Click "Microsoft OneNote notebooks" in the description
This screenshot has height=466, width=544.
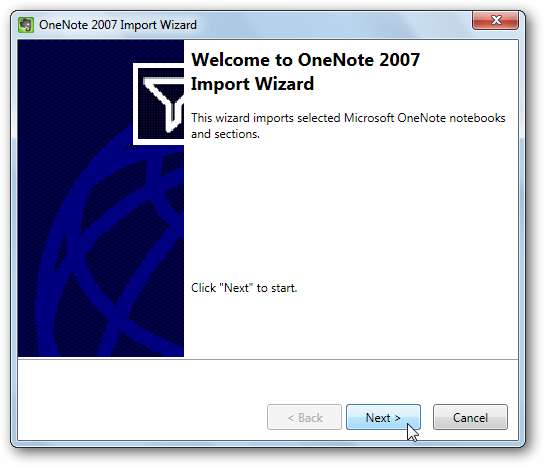click(x=424, y=118)
